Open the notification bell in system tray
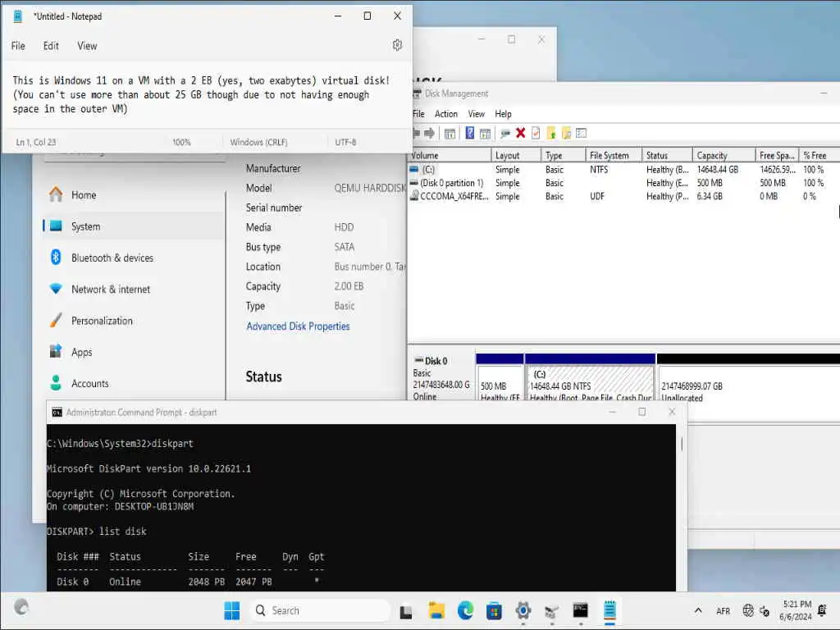This screenshot has height=630, width=840. pyautogui.click(x=822, y=610)
